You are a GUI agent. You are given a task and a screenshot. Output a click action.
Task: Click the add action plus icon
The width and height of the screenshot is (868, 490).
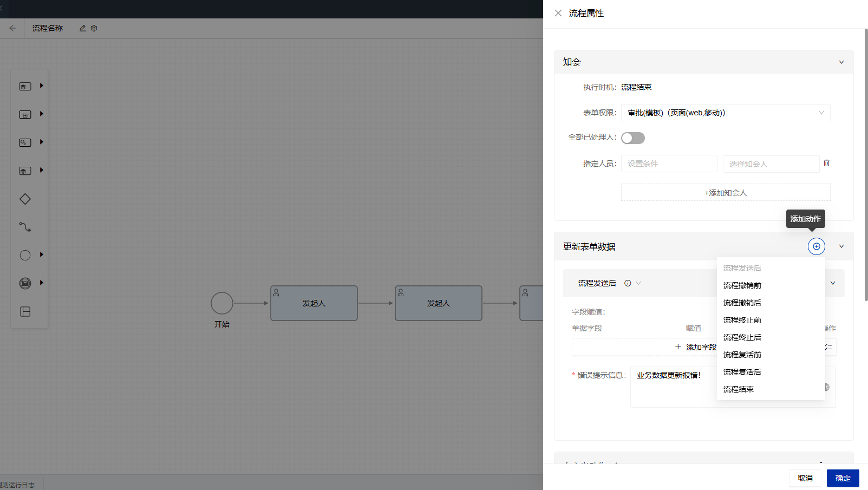[x=816, y=246]
